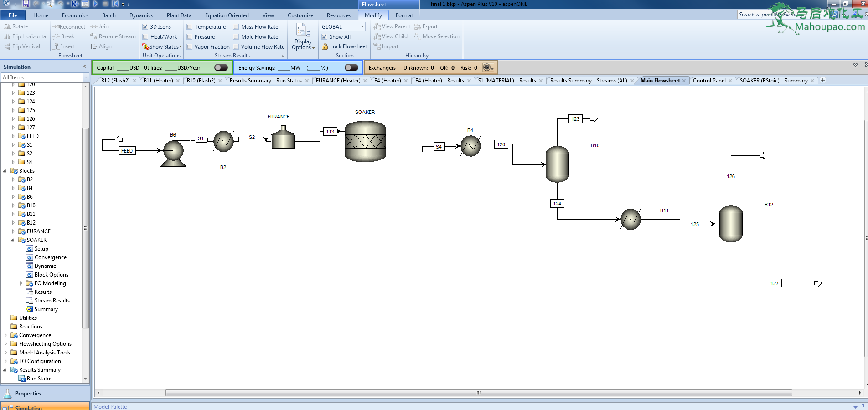Click the Align tool
The width and height of the screenshot is (868, 410).
(x=101, y=46)
